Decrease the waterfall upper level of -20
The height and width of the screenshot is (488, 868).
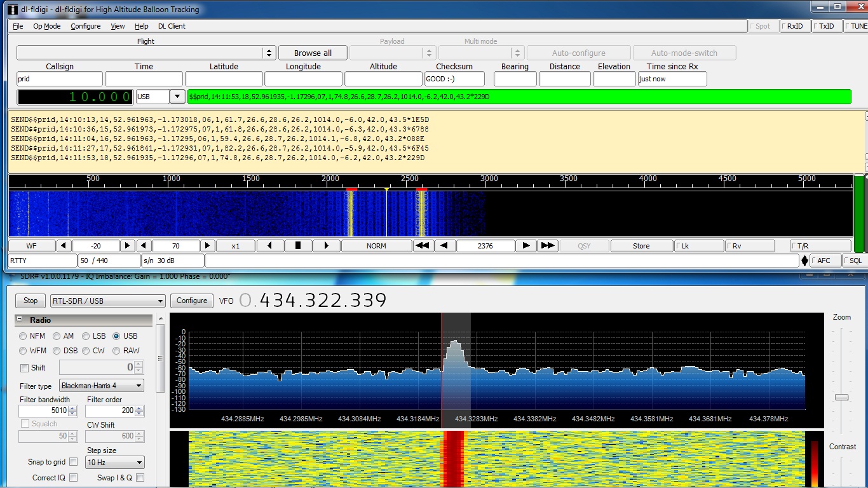64,246
